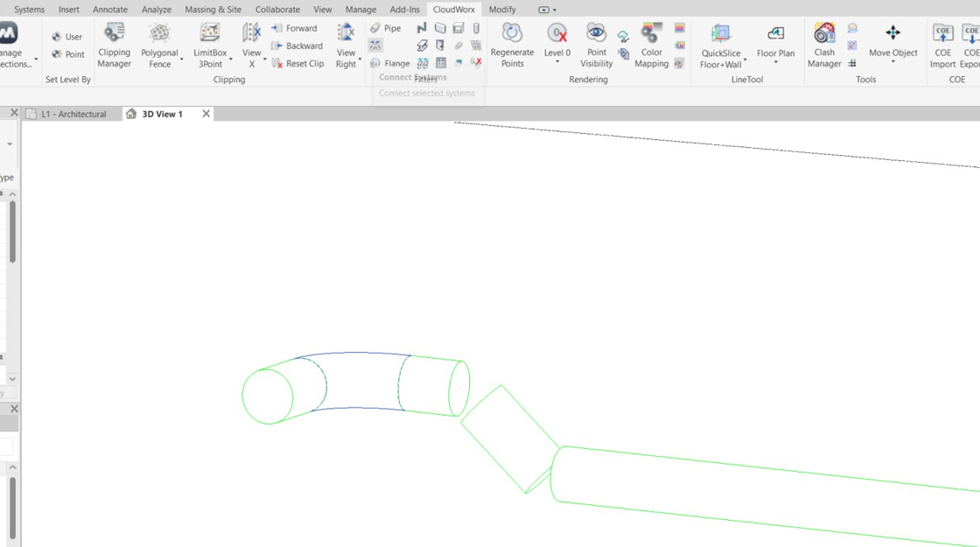
Task: Select the Polygonal Fence tool
Action: point(159,45)
